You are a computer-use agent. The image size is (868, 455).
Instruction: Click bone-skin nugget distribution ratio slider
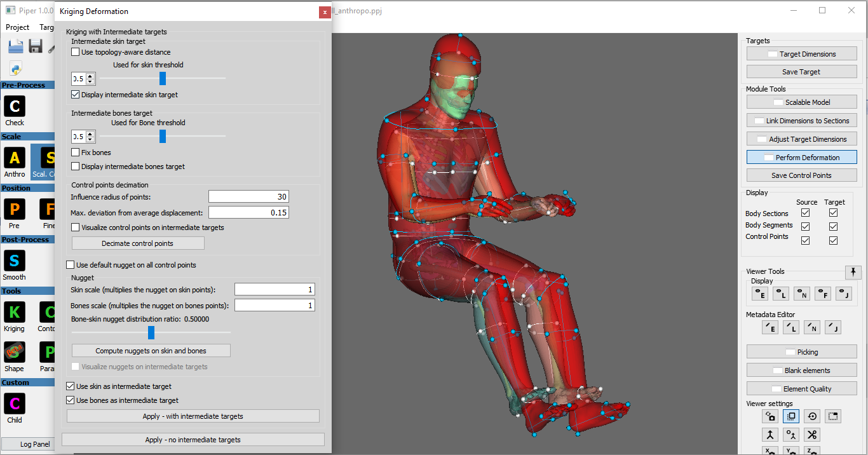[151, 332]
